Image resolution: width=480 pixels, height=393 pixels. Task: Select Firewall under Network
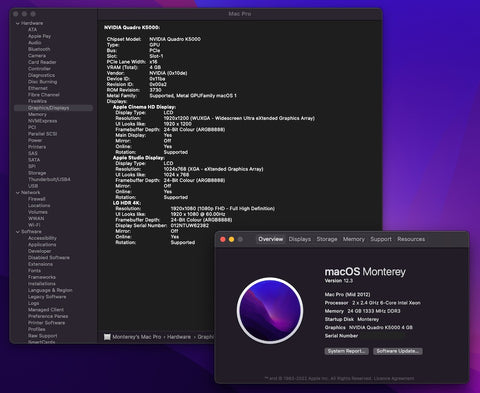[x=37, y=199]
